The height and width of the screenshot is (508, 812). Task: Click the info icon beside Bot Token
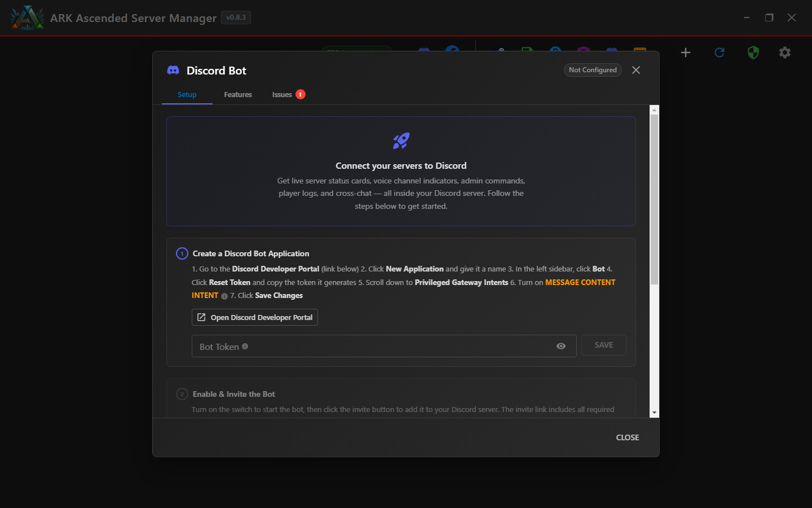point(245,347)
